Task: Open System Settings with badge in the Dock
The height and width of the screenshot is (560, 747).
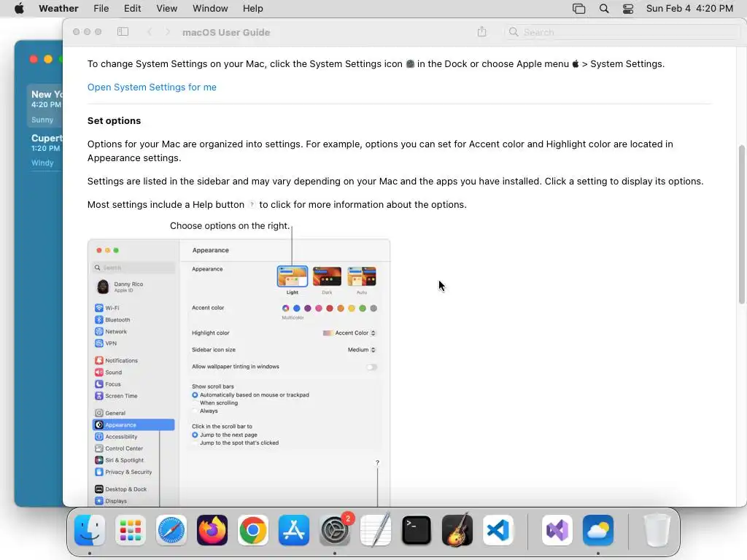Action: click(334, 530)
